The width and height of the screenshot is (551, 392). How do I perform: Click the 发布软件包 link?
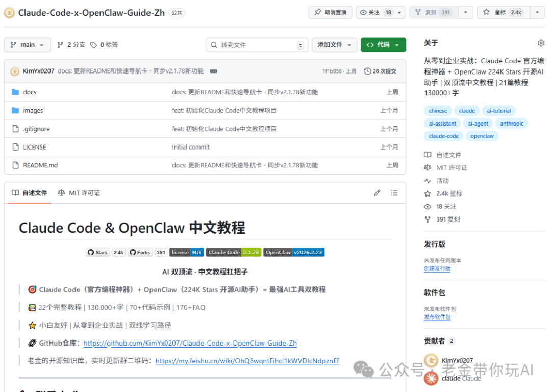tap(437, 317)
